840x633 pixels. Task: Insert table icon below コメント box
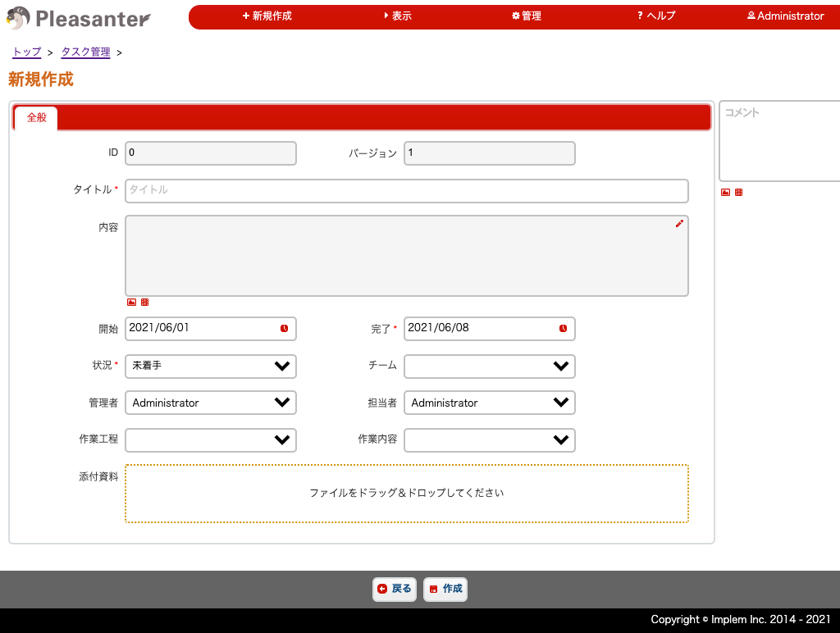coord(739,192)
